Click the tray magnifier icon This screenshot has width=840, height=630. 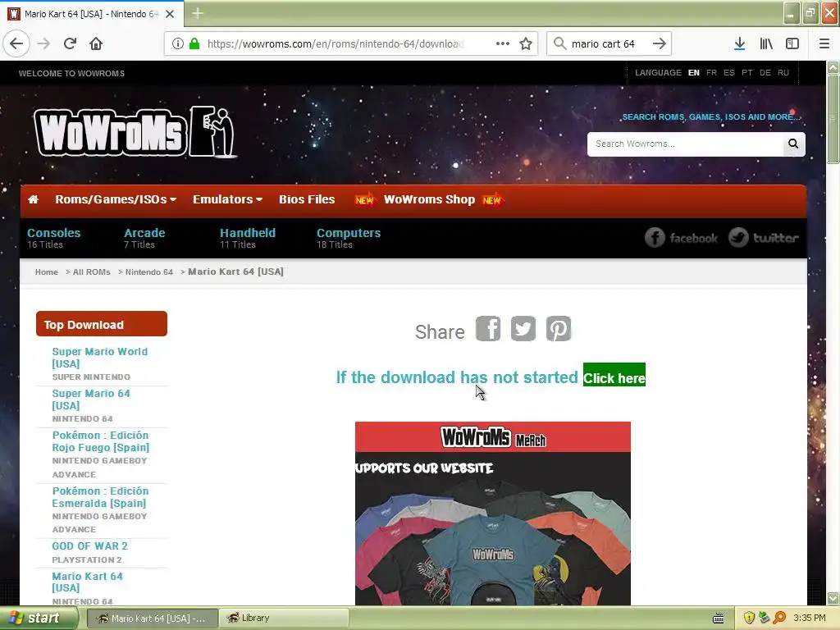[779, 618]
